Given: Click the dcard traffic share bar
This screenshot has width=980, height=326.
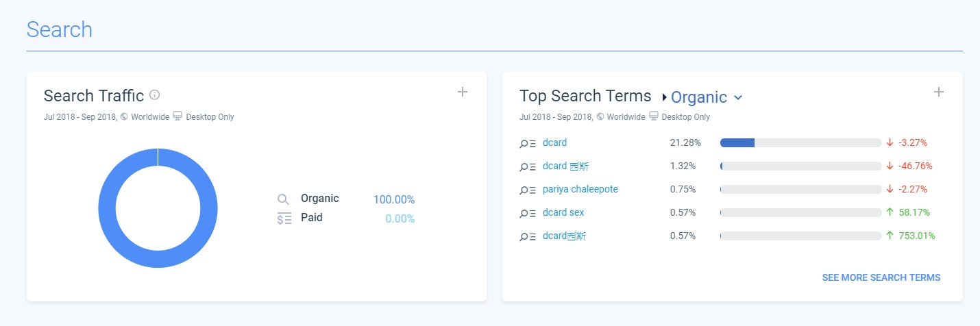Looking at the screenshot, I should tap(800, 142).
